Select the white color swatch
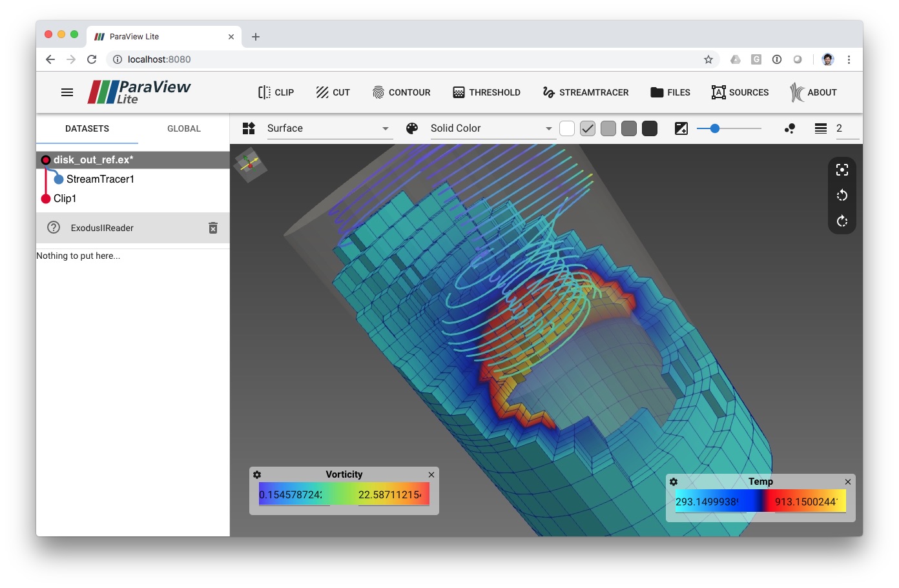The image size is (899, 588). (x=567, y=128)
